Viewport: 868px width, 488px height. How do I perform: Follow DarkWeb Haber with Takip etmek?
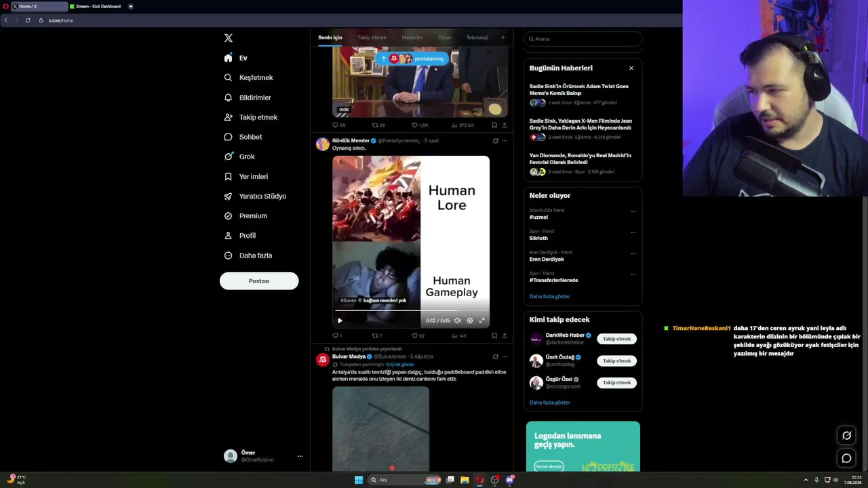[617, 339]
